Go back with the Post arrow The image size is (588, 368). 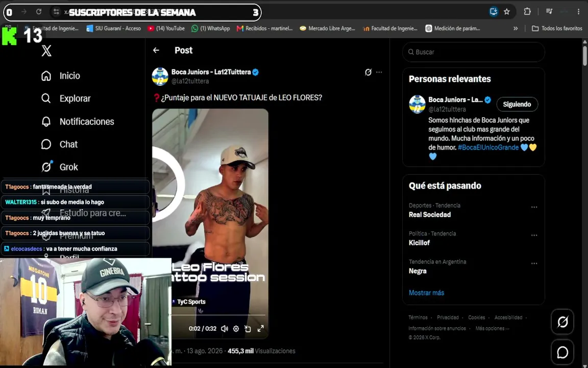click(x=156, y=50)
